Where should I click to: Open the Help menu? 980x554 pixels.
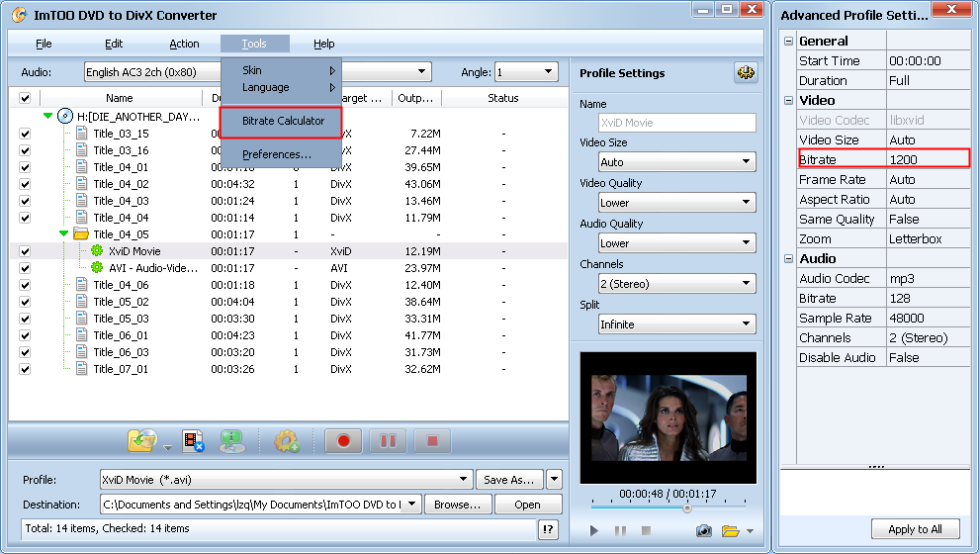coord(323,44)
